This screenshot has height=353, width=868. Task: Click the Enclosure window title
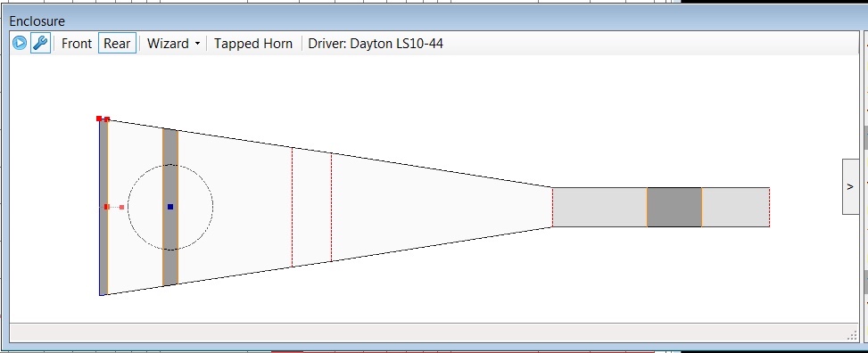click(37, 21)
